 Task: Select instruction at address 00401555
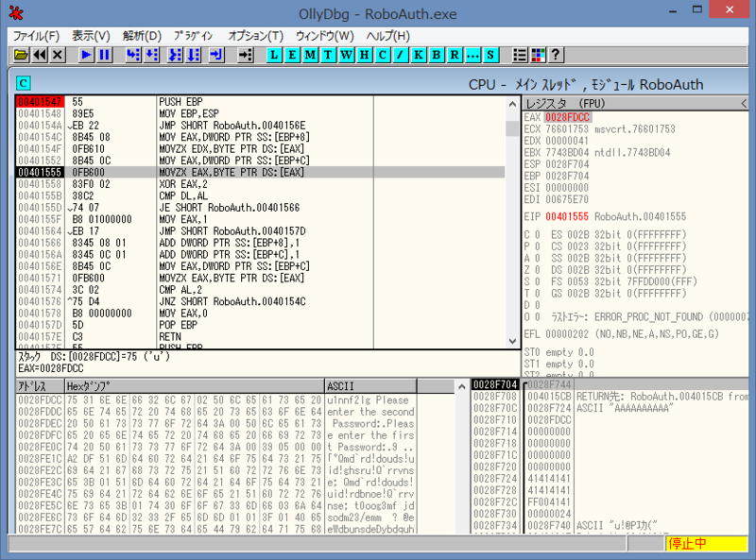point(261,173)
